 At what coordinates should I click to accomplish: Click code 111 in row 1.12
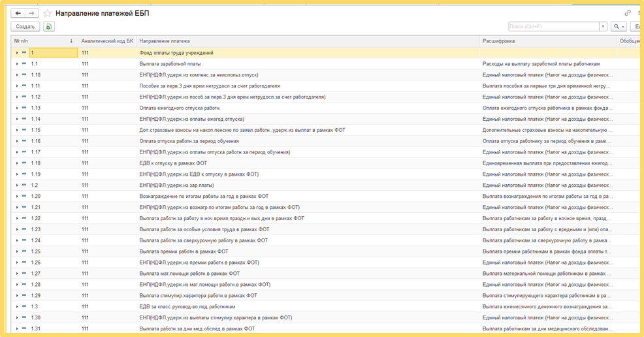tap(85, 97)
